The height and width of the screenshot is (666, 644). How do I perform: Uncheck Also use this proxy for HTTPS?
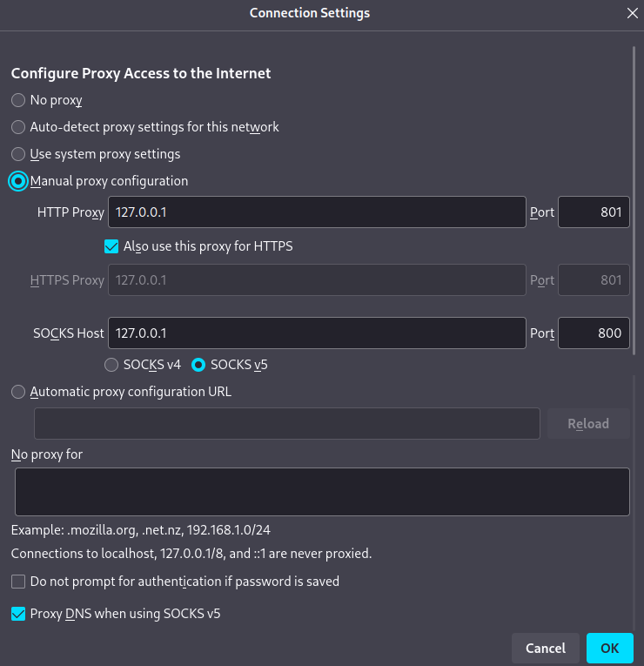tap(111, 246)
